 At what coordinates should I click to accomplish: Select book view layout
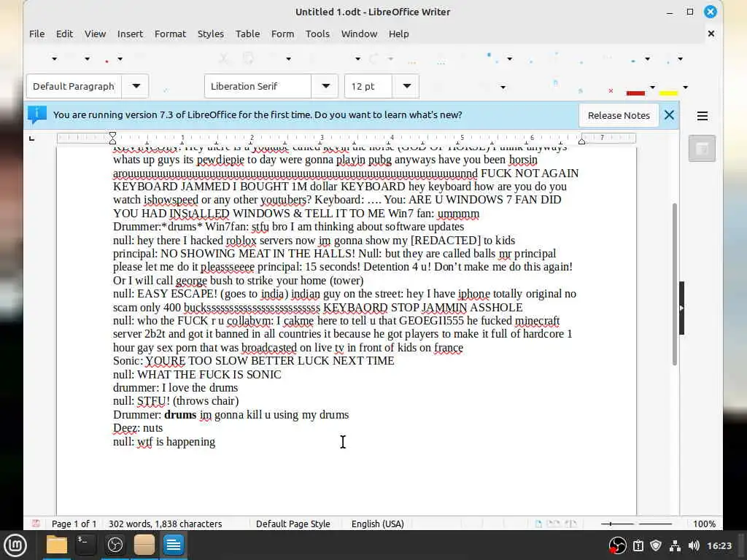pyautogui.click(x=570, y=524)
